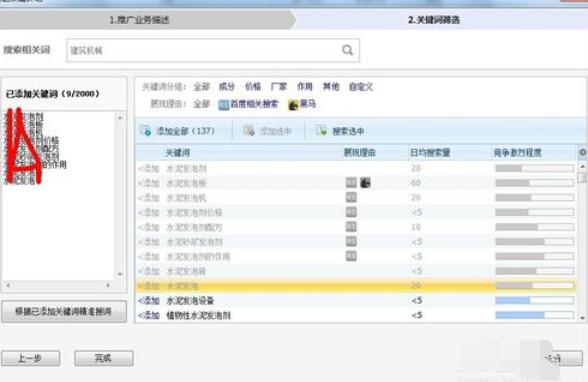Click competition bar of 植物性水泥发泡剂 row
The image size is (588, 382).
pos(534,315)
